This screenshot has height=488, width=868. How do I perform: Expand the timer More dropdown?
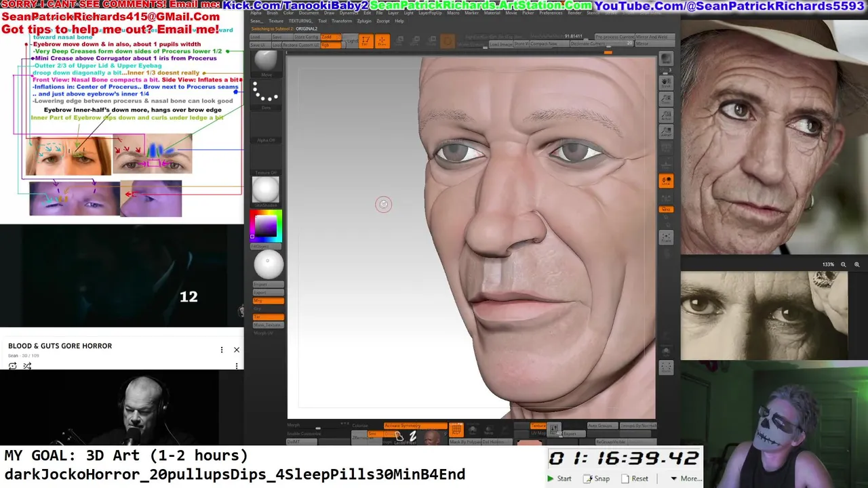(686, 479)
